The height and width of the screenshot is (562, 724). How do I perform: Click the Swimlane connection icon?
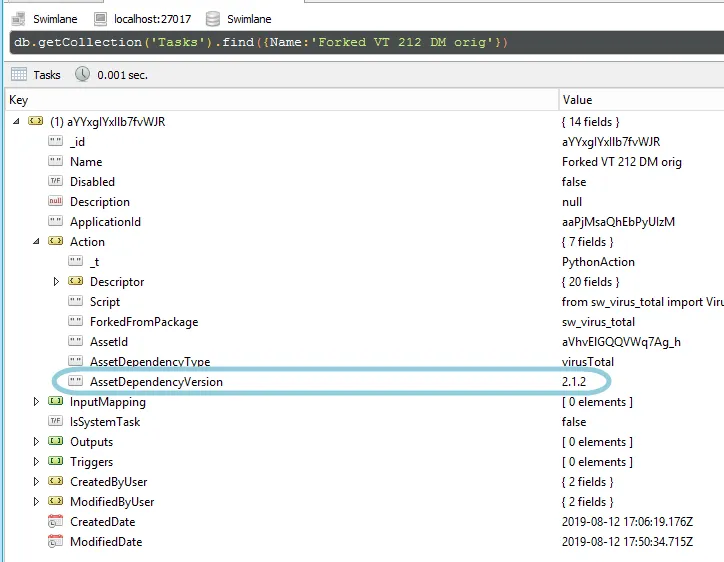tap(18, 19)
